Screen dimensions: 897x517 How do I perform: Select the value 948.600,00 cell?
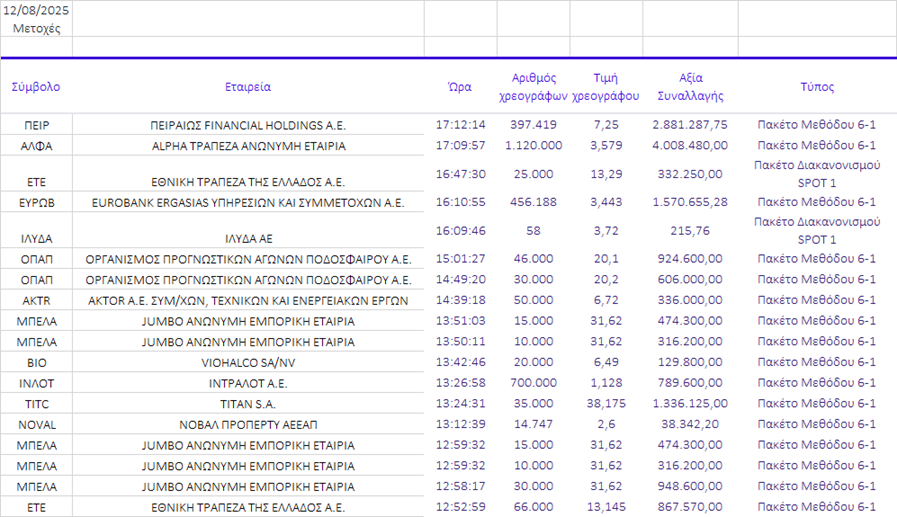(x=690, y=486)
